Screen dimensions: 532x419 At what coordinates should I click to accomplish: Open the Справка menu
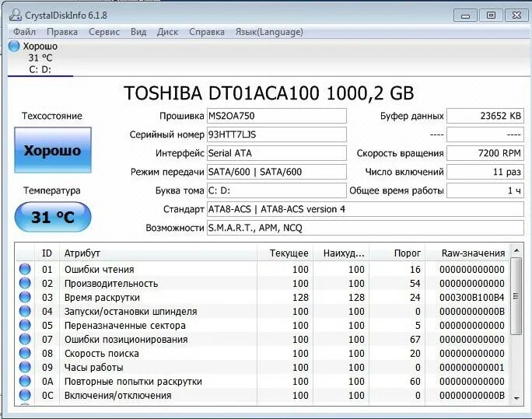pos(207,32)
